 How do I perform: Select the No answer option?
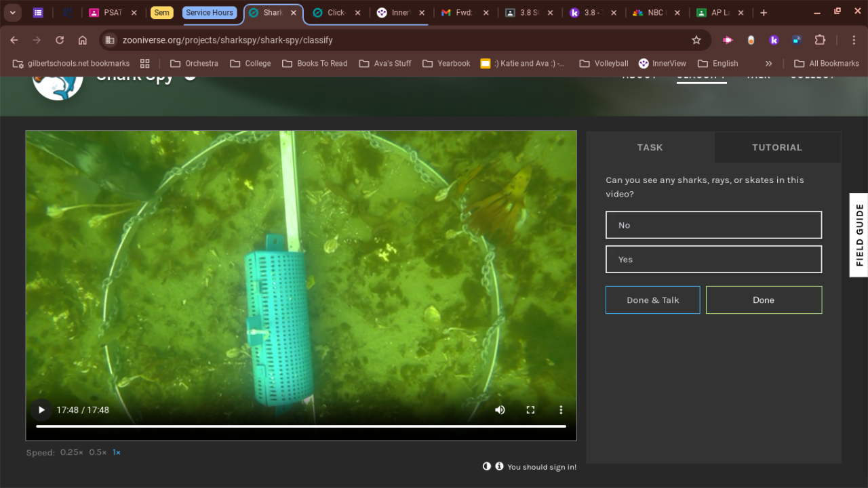point(713,225)
